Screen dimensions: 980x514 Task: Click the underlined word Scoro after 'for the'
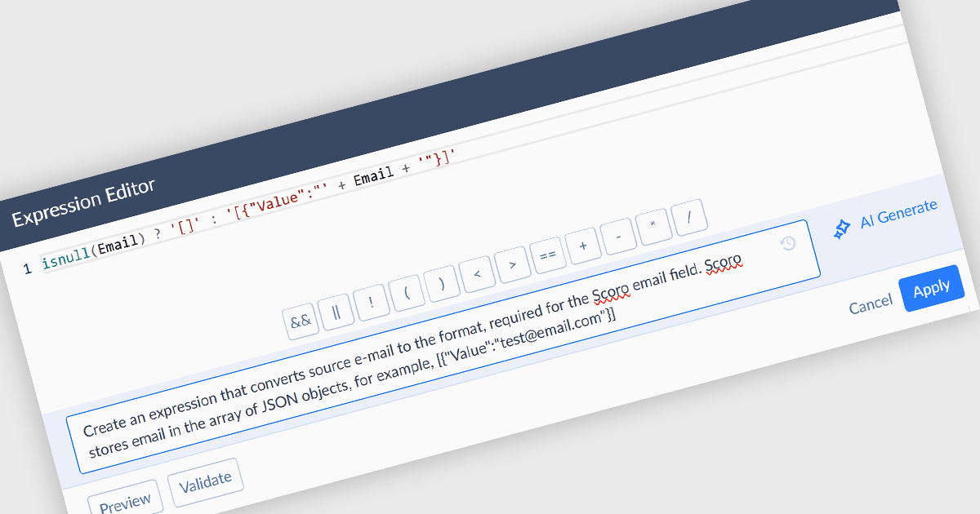pos(612,292)
